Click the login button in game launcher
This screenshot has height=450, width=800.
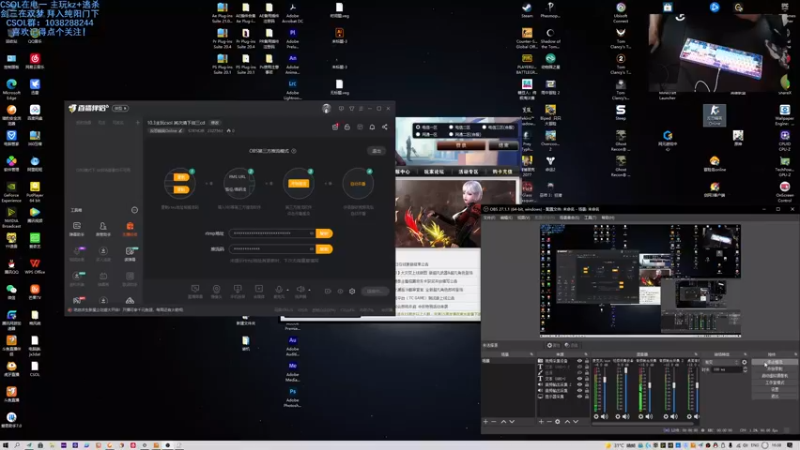pyautogui.click(x=461, y=145)
